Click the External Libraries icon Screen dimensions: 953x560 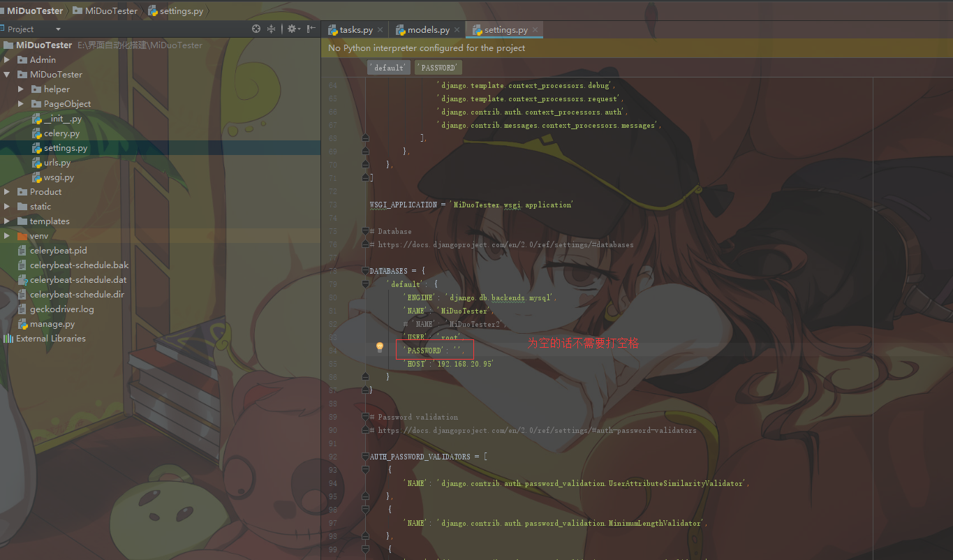pos(8,339)
